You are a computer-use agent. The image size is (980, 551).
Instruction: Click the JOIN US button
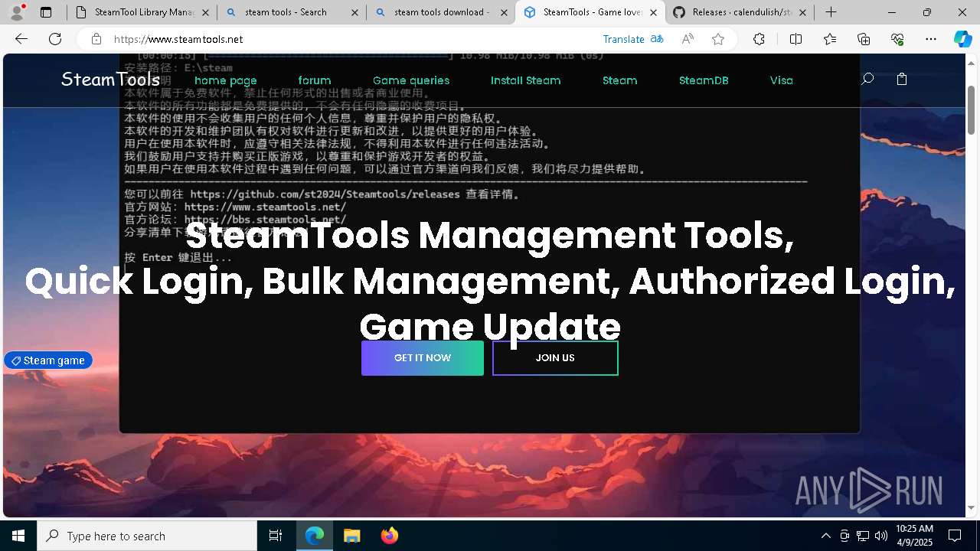click(x=555, y=358)
